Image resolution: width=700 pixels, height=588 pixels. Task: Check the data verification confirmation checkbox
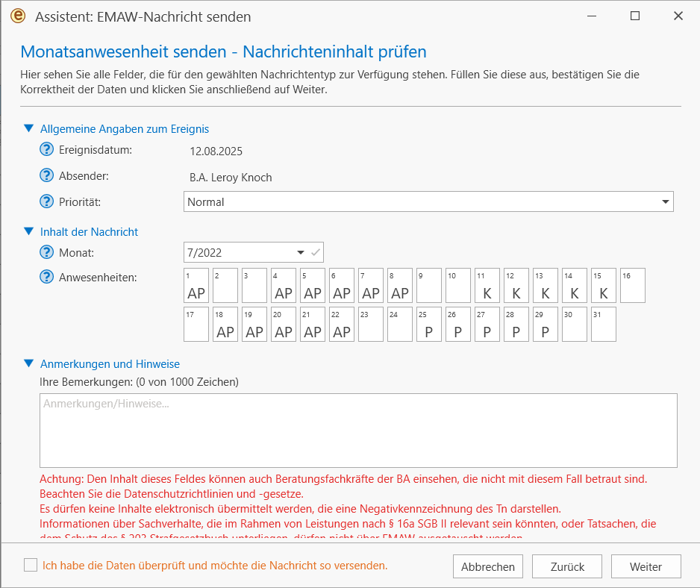[31, 565]
